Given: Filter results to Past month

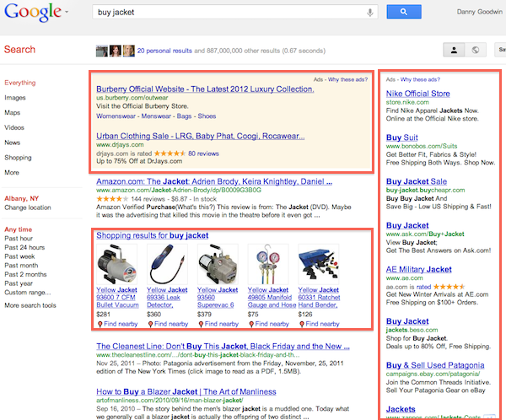Looking at the screenshot, I should click(21, 266).
